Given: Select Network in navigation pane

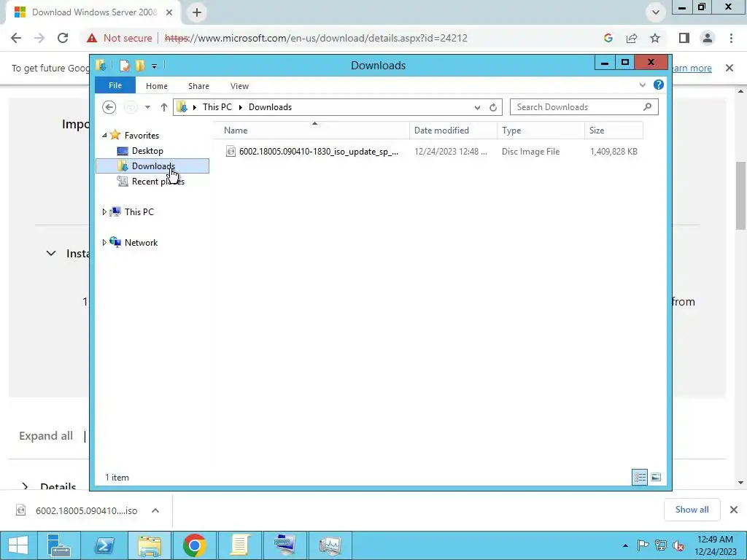Looking at the screenshot, I should click(141, 242).
